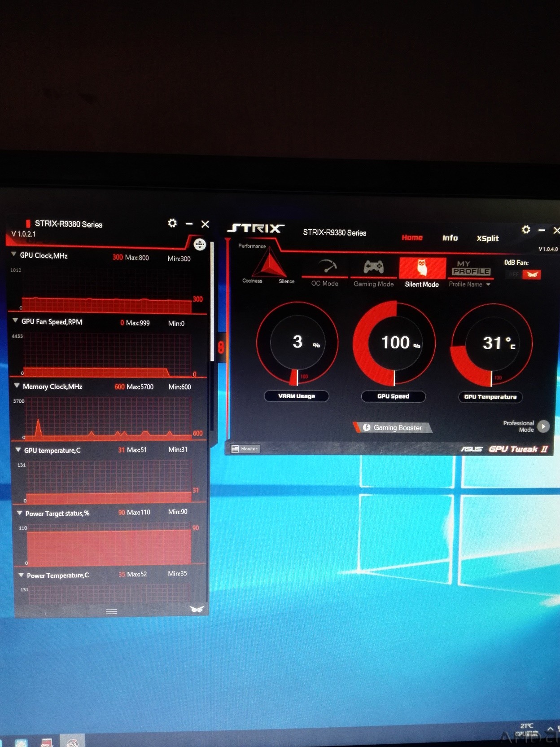Click the GPU Temperature 31°C gauge
This screenshot has width=560, height=747.
pyautogui.click(x=492, y=344)
